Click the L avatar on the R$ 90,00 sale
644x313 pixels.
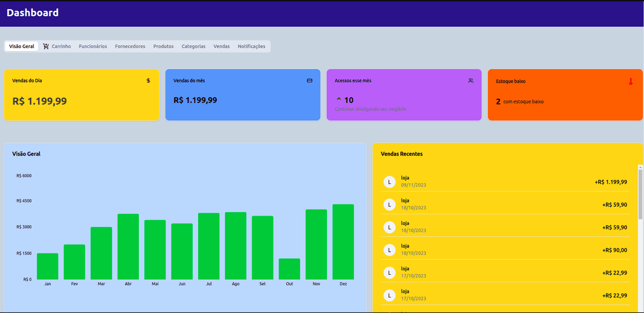pos(389,249)
